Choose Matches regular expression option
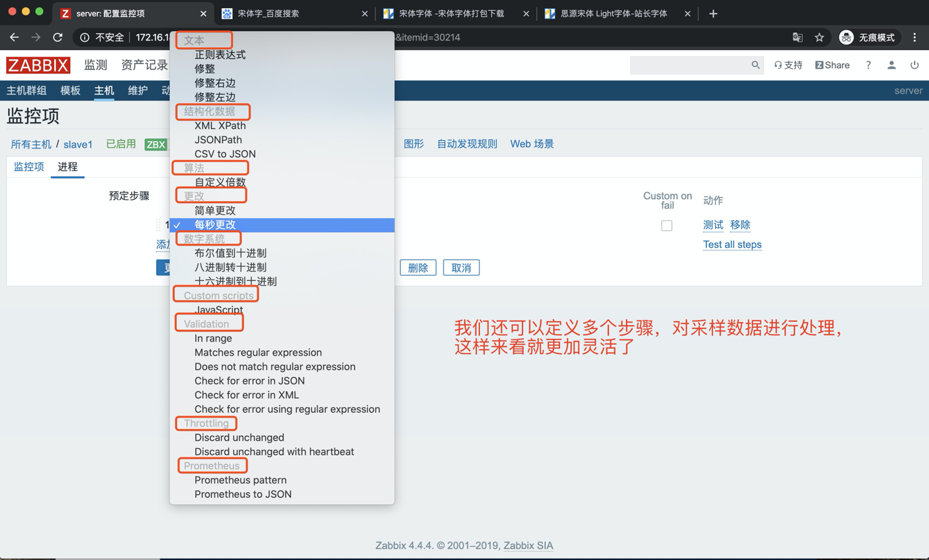Viewport: 929px width, 560px height. pos(258,352)
